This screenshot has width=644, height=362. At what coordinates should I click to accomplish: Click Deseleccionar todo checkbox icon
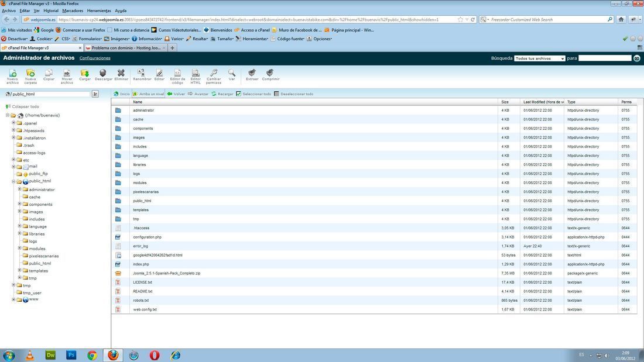pyautogui.click(x=276, y=94)
